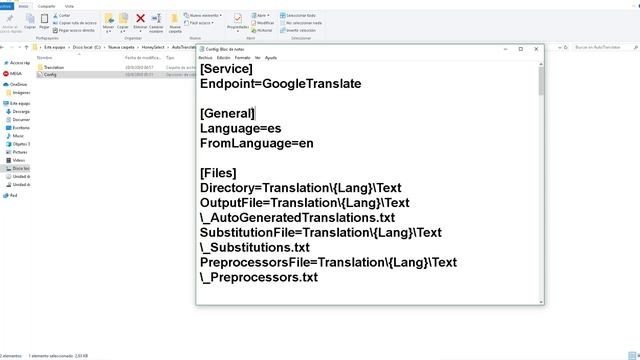The height and width of the screenshot is (360, 640).
Task: Open the Fácil acceso dropdown
Action: tap(199, 23)
